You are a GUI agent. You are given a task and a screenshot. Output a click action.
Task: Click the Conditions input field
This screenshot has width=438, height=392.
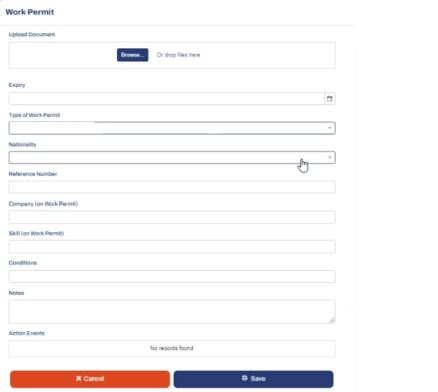tap(172, 276)
